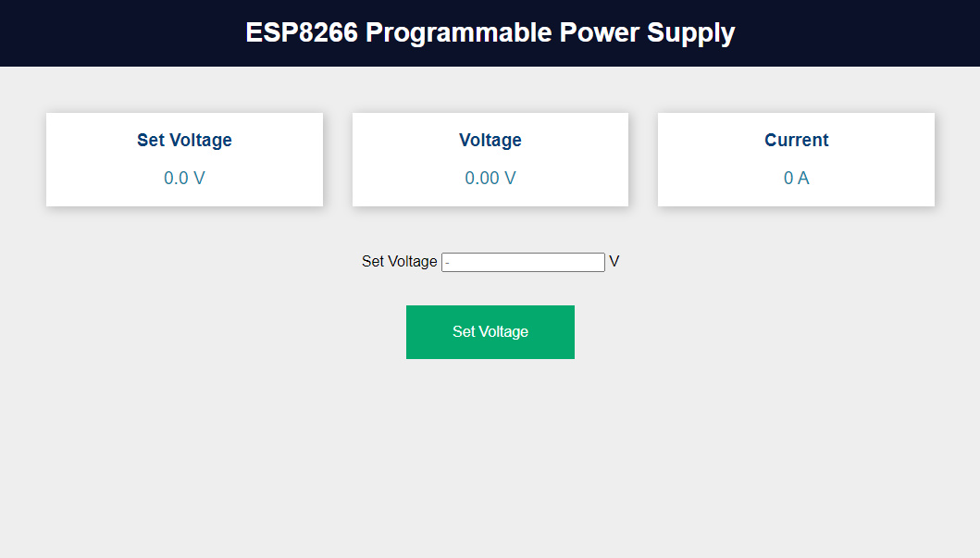Screen dimensions: 980x558
Task: Click the word ESP8266 in the header
Action: 301,33
